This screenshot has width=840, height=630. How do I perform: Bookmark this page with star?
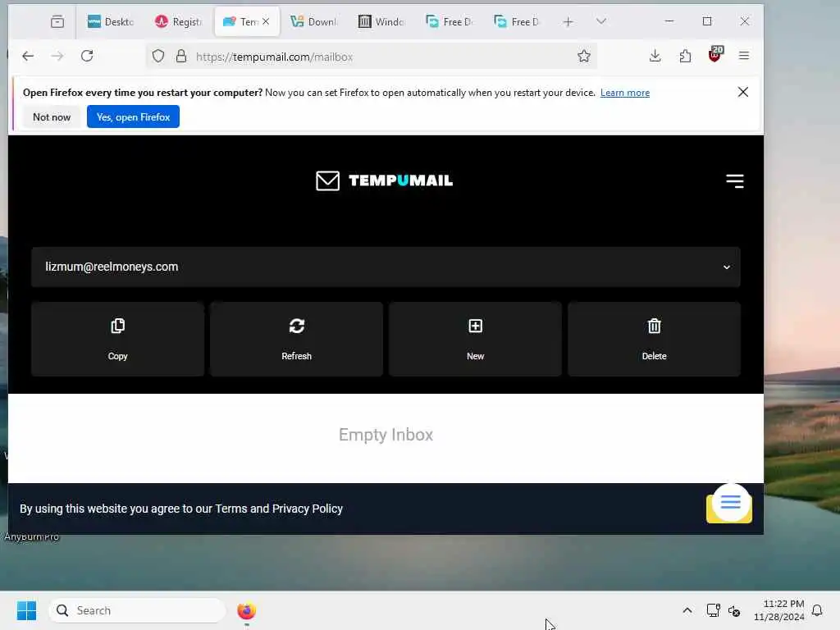click(x=584, y=57)
